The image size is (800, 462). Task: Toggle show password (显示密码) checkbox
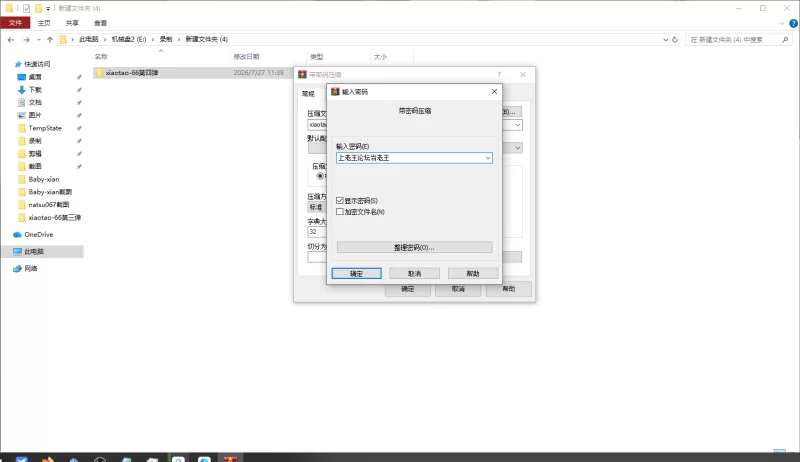click(x=340, y=200)
